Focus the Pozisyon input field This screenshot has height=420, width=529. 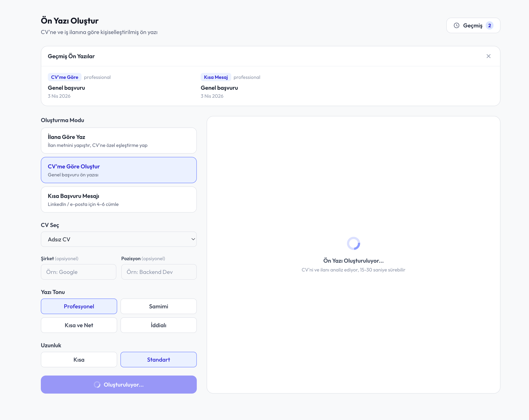point(159,272)
